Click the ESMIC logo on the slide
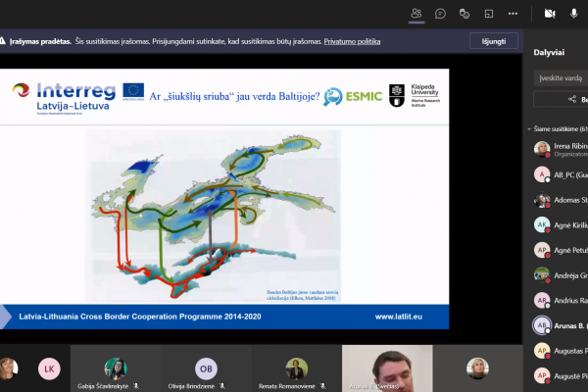The height and width of the screenshot is (392, 588). pyautogui.click(x=353, y=97)
